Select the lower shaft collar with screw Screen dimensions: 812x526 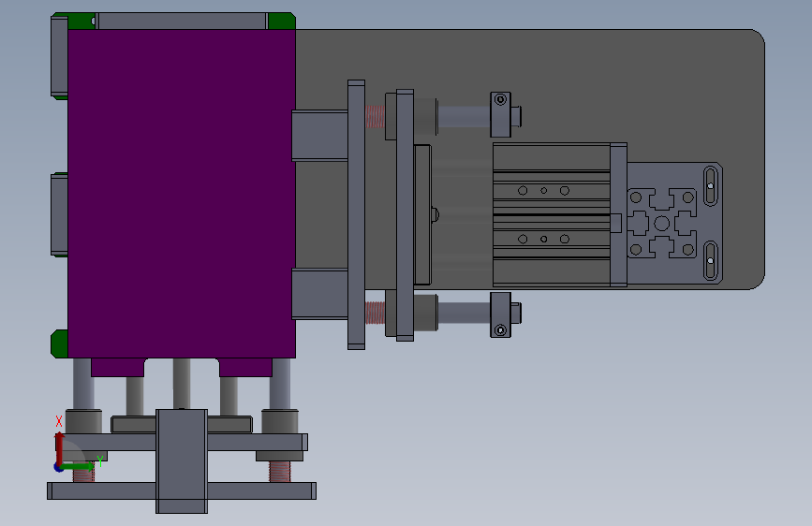tap(501, 314)
